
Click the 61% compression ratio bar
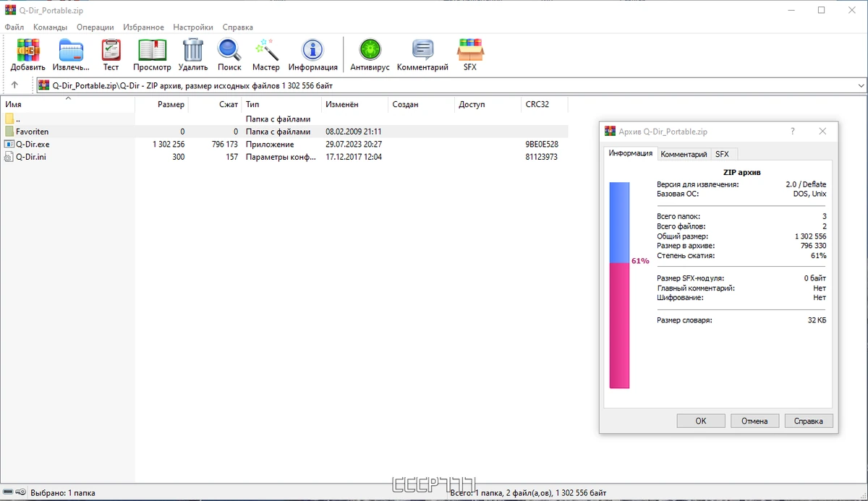coord(619,285)
